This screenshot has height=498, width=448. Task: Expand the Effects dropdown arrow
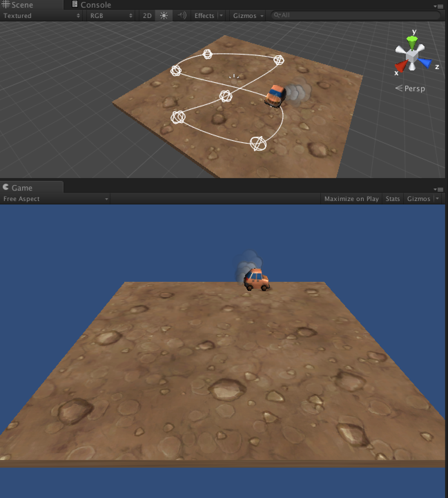(x=221, y=16)
